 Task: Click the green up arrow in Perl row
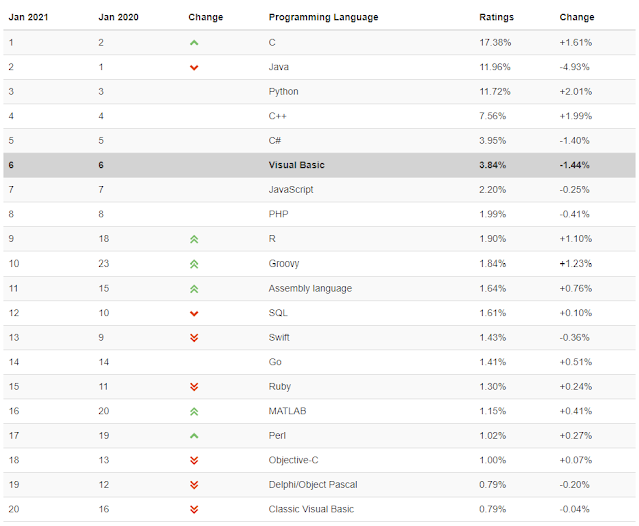(194, 436)
